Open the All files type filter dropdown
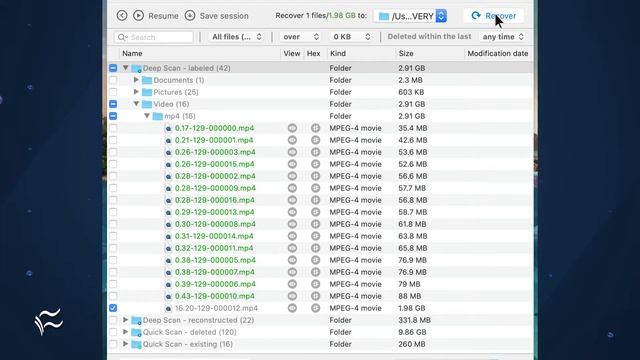 point(236,37)
